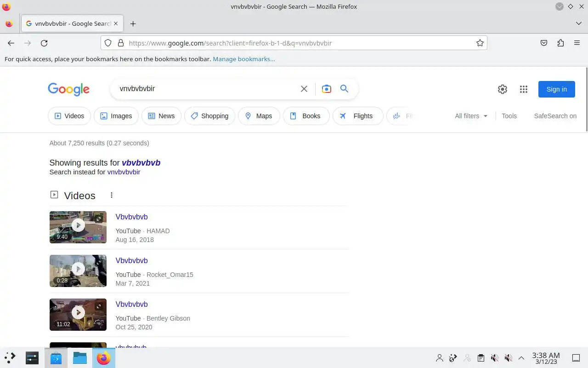588x368 pixels.
Task: Play Rocket_Omar15 video thumbnail 0:28
Action: tap(78, 271)
